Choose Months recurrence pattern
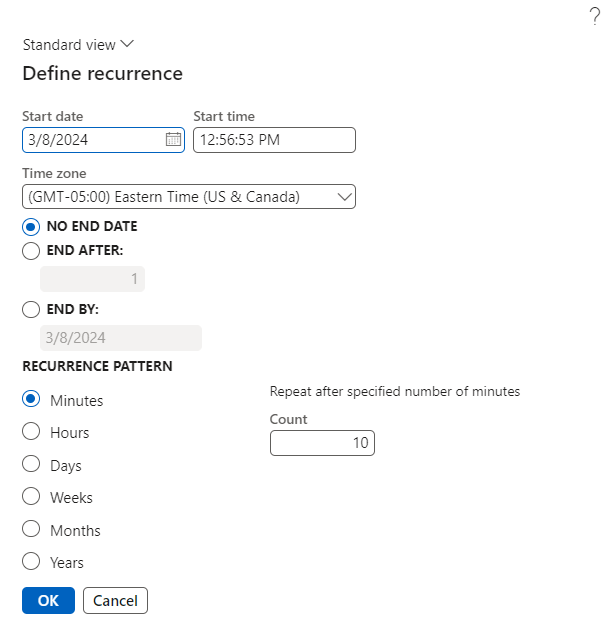 tap(31, 530)
